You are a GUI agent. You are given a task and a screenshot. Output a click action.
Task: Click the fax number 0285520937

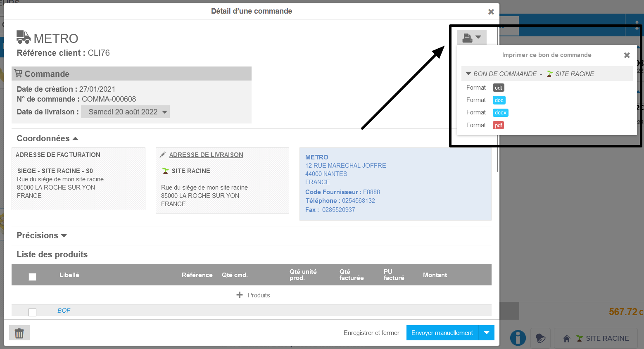pos(339,210)
